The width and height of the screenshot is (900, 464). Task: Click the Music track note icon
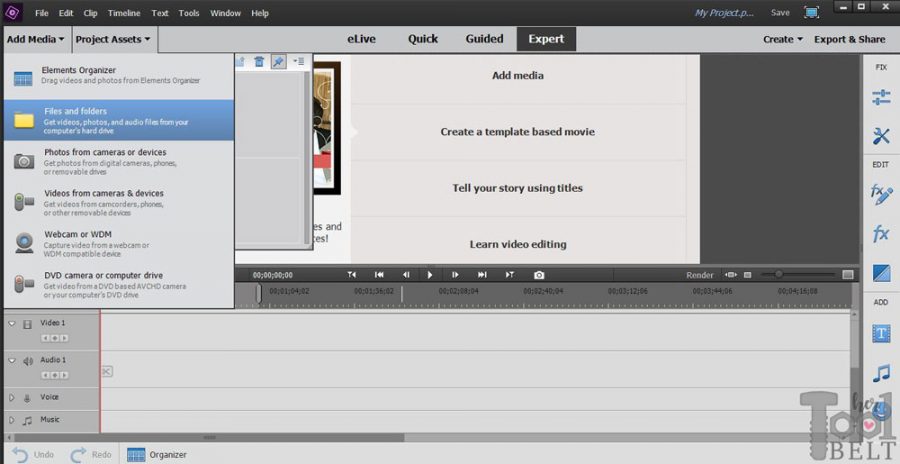27,421
